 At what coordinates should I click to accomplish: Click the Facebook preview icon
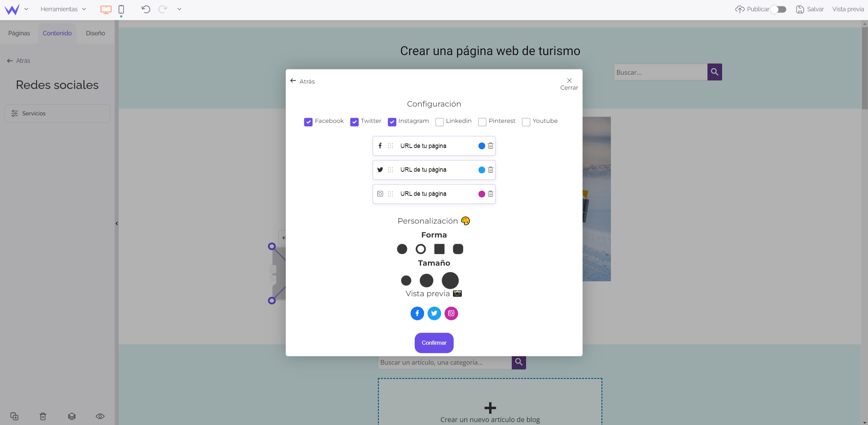point(417,313)
